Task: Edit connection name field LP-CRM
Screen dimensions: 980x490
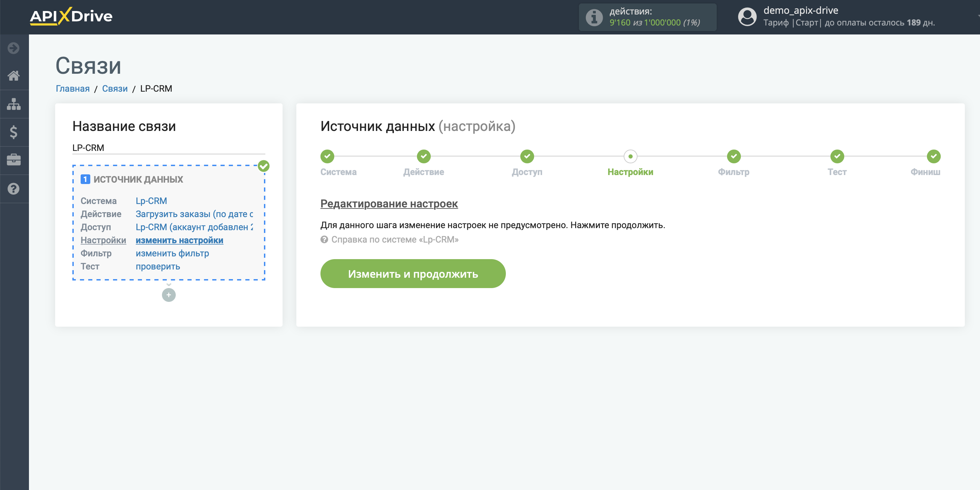Action: (169, 147)
